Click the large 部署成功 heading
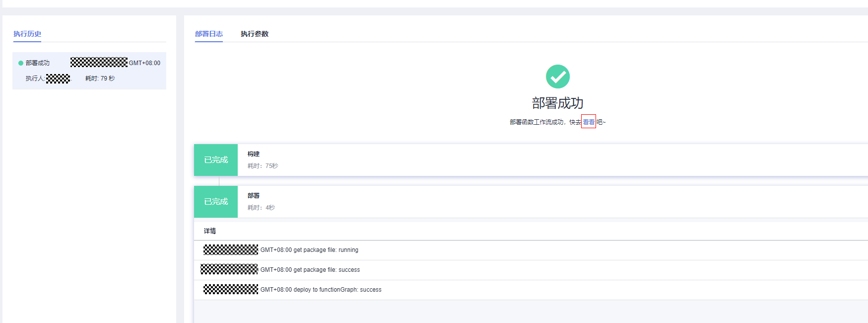 click(x=557, y=103)
